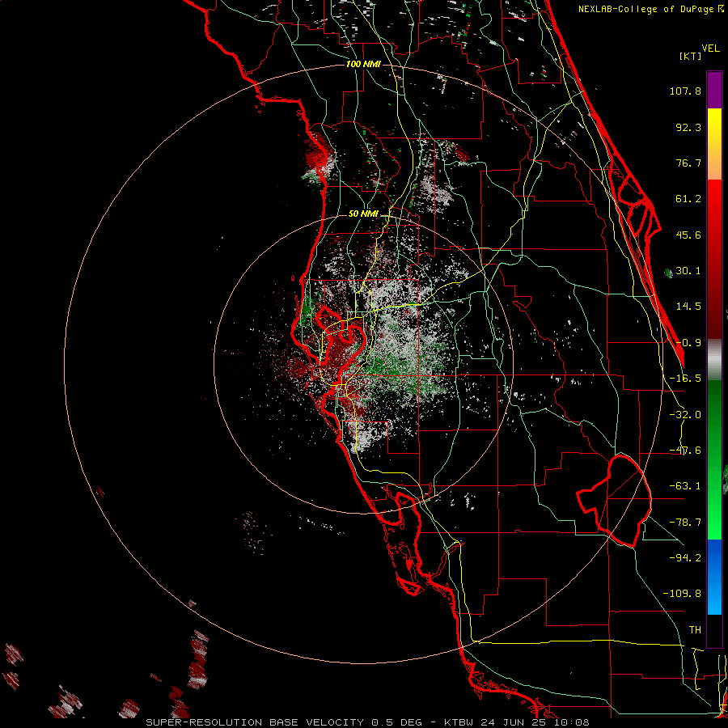The height and width of the screenshot is (728, 728).
Task: Click the KTBW radar site identifier
Action: click(459, 722)
